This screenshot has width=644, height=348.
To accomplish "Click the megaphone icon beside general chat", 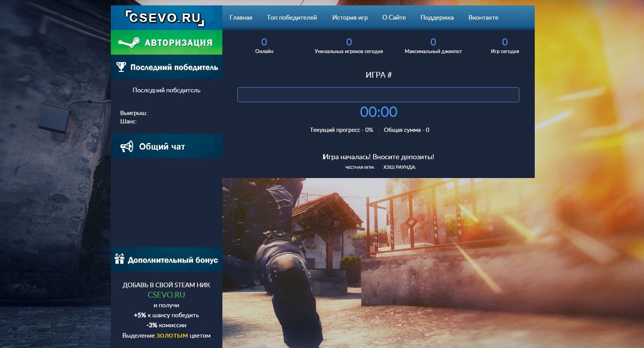I will 127,147.
